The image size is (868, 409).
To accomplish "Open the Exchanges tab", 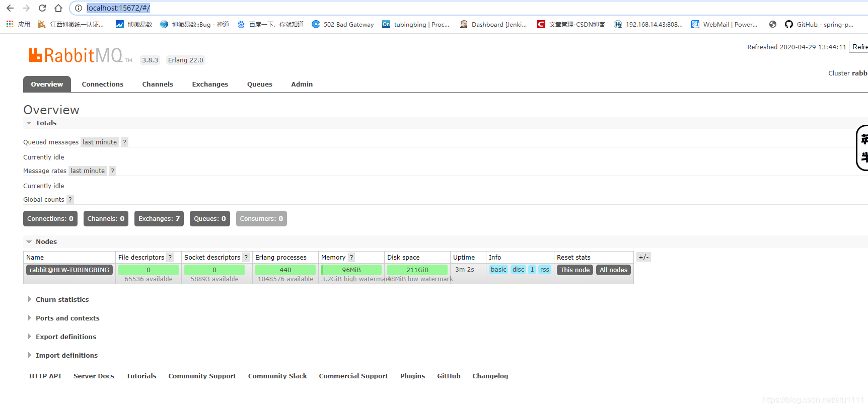I will click(210, 85).
